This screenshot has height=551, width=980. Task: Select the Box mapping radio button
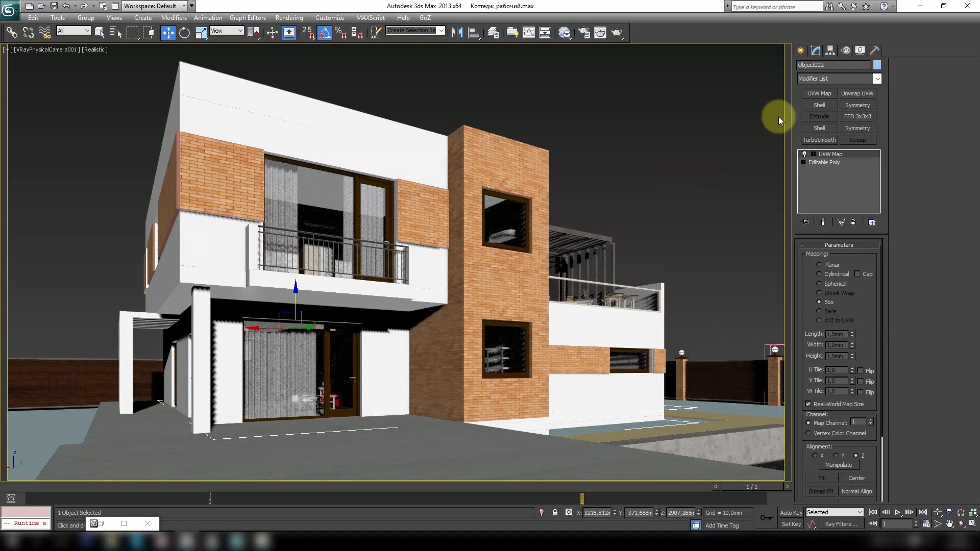click(x=819, y=302)
